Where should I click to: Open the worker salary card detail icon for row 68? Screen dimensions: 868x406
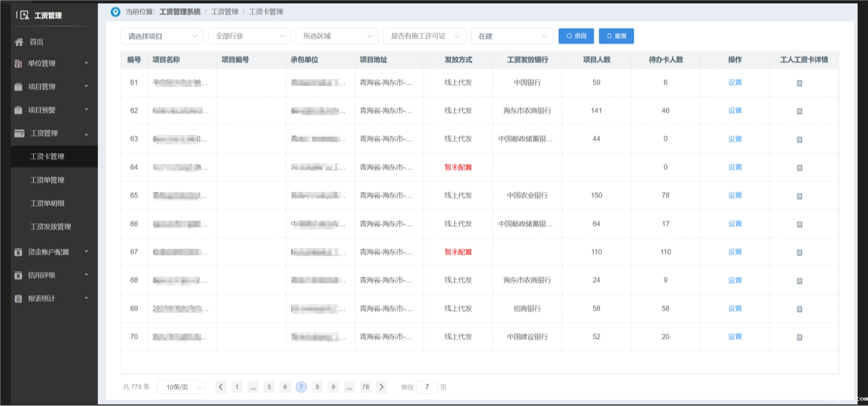point(799,281)
